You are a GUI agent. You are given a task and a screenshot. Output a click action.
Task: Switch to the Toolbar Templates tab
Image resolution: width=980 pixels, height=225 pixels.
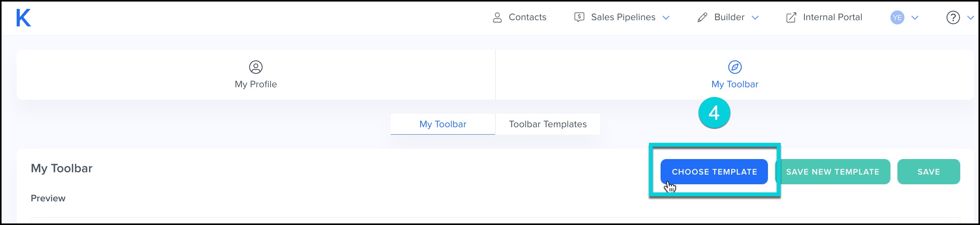click(x=547, y=124)
